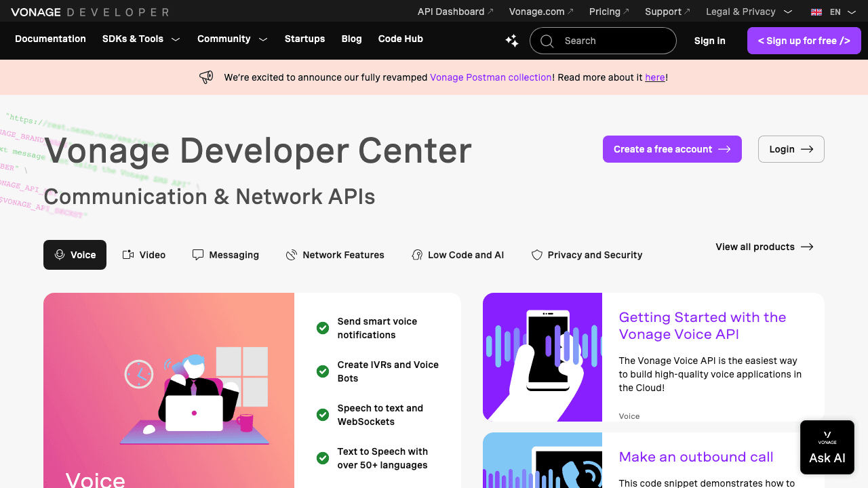The width and height of the screenshot is (868, 488).
Task: Open the Ask AI assistant
Action: [827, 447]
